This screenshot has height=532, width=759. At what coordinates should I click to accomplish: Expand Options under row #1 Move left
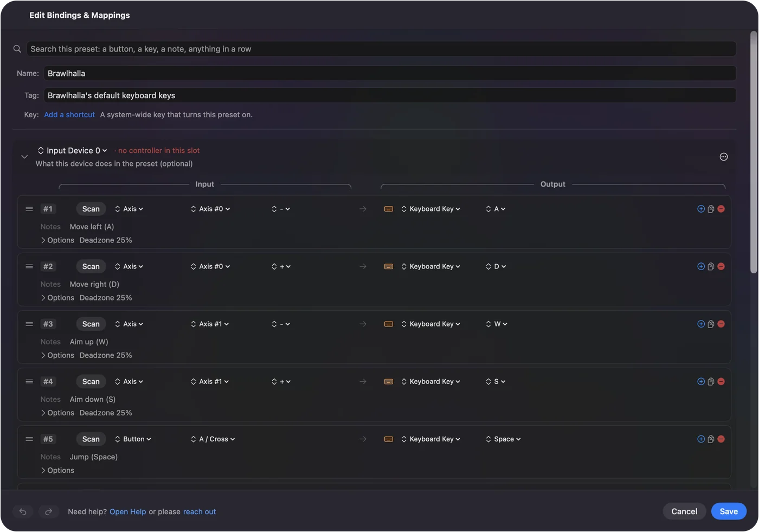coord(57,240)
